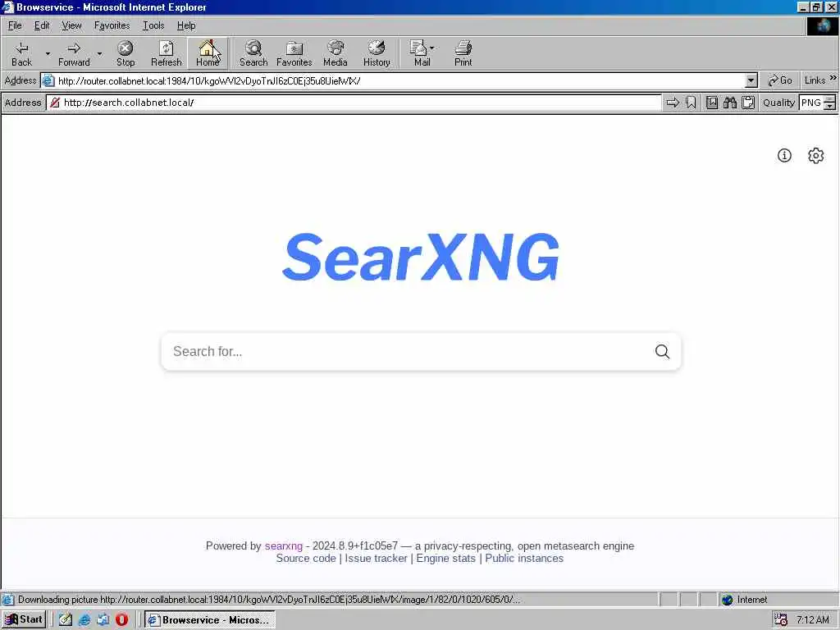Click the Internet security zone indicator

[x=745, y=600]
